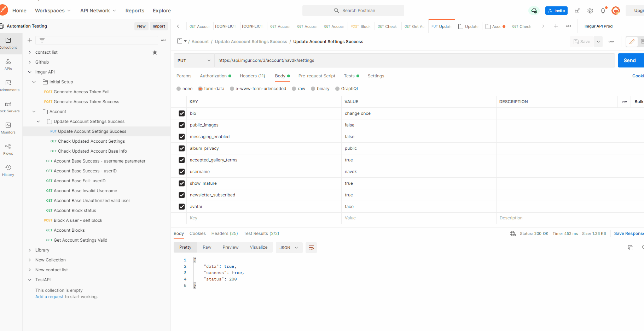Uncheck the messaging_enabled parameter checkbox
The height and width of the screenshot is (331, 644).
tap(182, 137)
